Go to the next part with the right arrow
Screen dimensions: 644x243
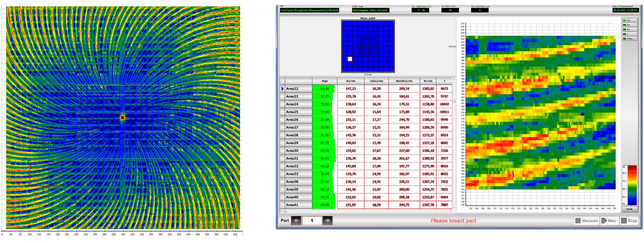(327, 220)
